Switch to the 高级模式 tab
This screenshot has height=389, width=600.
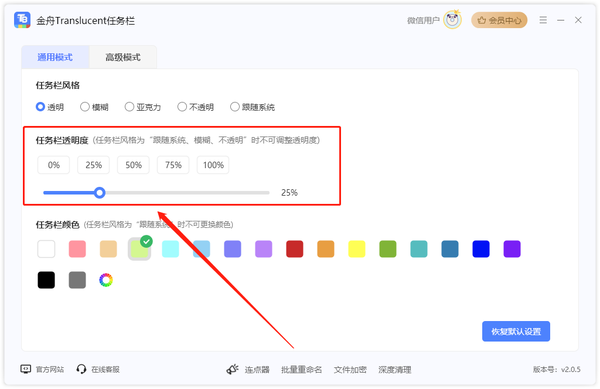(123, 57)
